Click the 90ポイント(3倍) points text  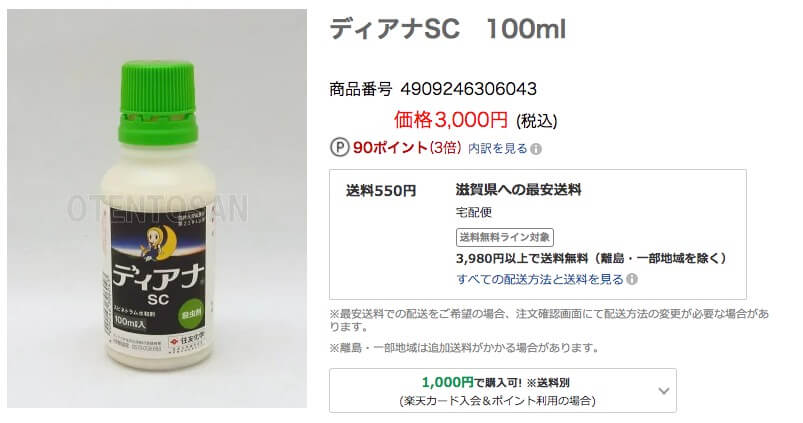coord(407,148)
